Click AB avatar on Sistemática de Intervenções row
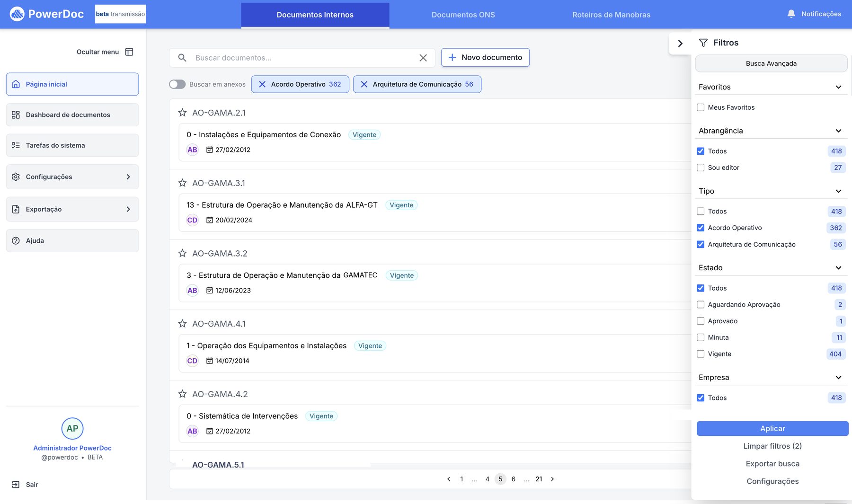This screenshot has height=504, width=852. point(192,431)
